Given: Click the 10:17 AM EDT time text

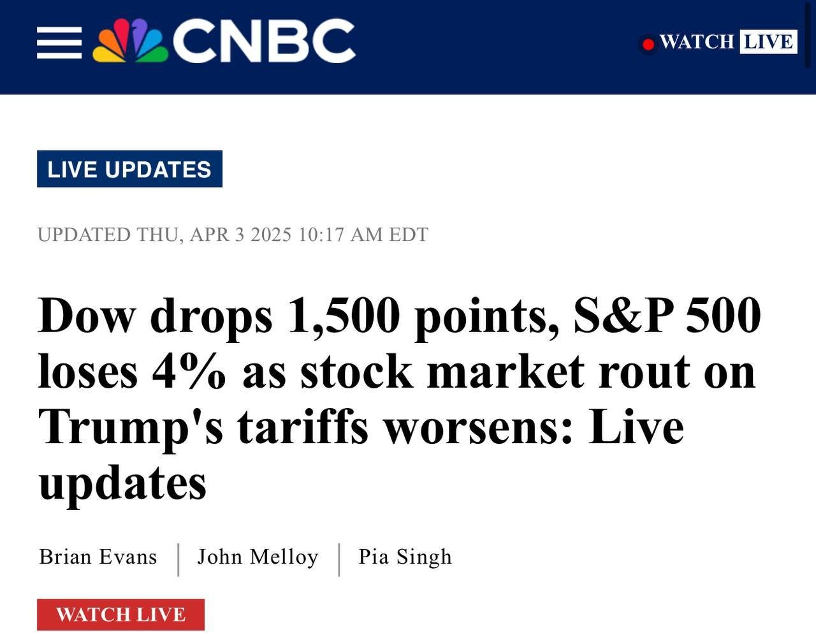Looking at the screenshot, I should 363,235.
